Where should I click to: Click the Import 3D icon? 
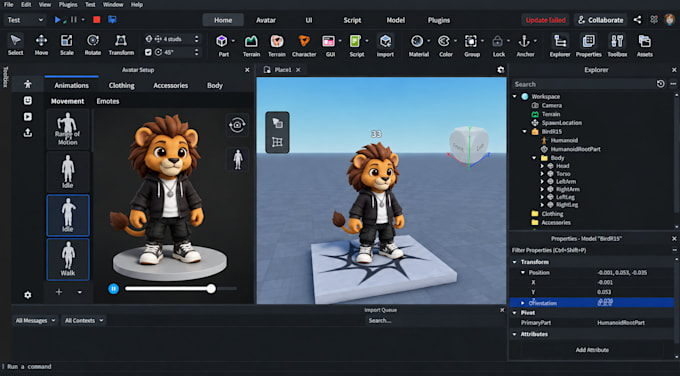click(385, 45)
